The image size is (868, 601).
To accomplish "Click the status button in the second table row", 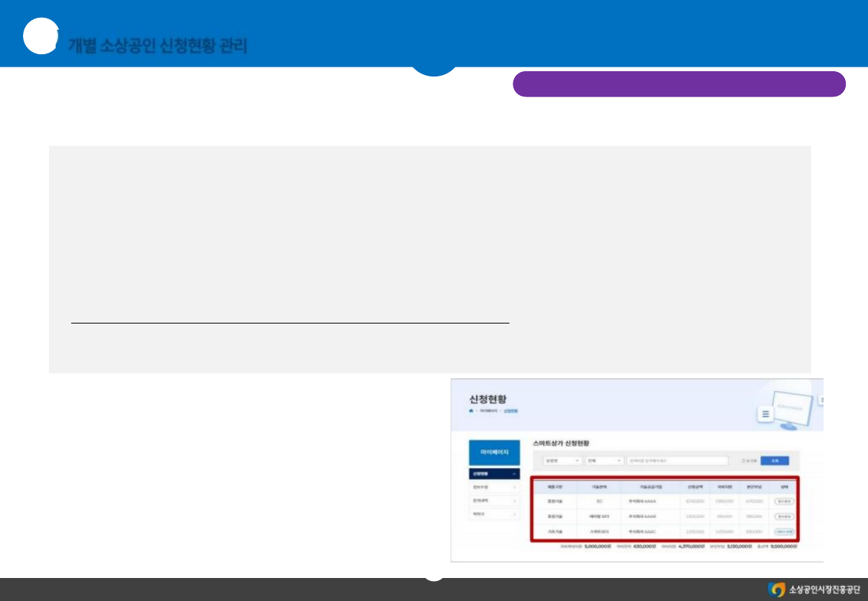I will [783, 516].
